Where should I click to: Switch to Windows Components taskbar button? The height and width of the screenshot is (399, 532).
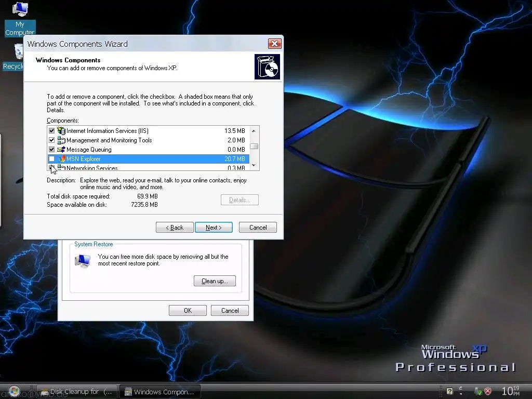click(160, 392)
